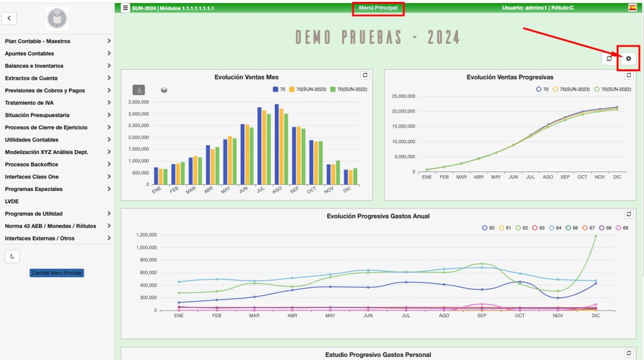The width and height of the screenshot is (644, 360).
Task: Refresh the Evolución Ventas Progresivas chart
Action: click(628, 75)
